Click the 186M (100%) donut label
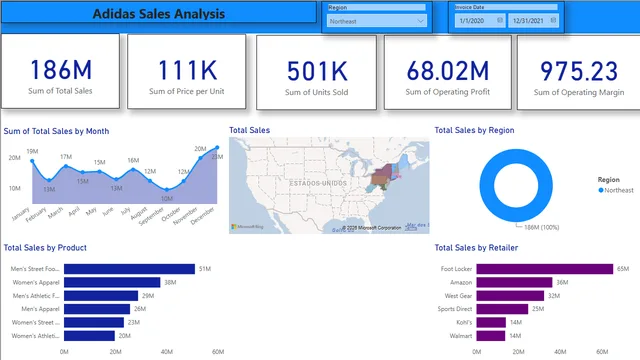The height and width of the screenshot is (360, 640). point(542,227)
